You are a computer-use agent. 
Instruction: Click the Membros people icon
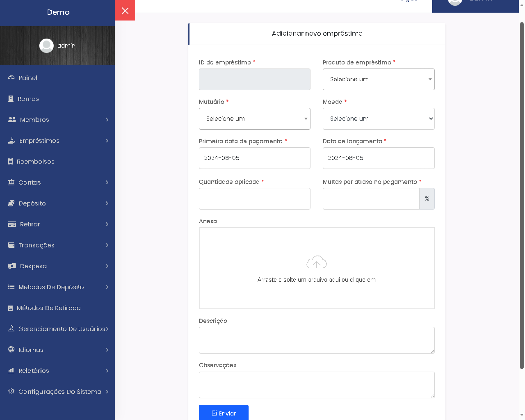[12, 119]
